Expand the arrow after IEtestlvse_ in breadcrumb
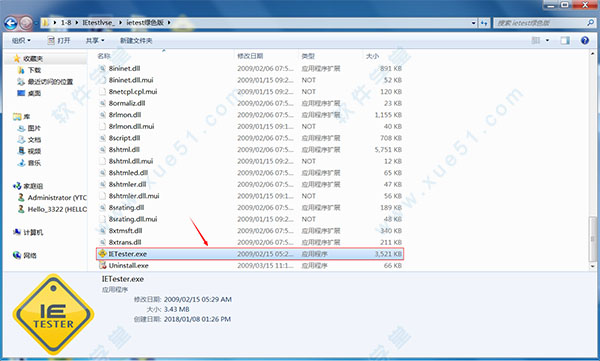The height and width of the screenshot is (361, 600). tap(121, 23)
